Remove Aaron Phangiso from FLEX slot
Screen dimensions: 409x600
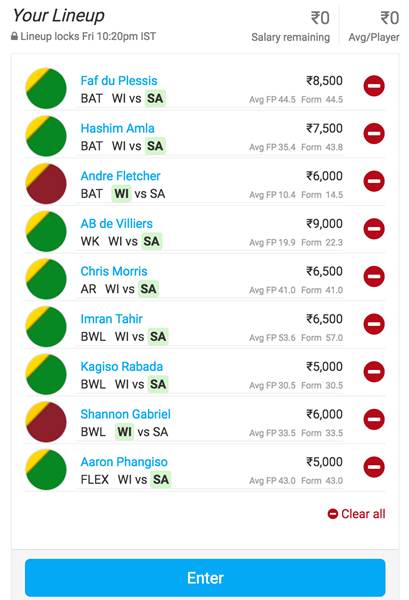click(374, 467)
